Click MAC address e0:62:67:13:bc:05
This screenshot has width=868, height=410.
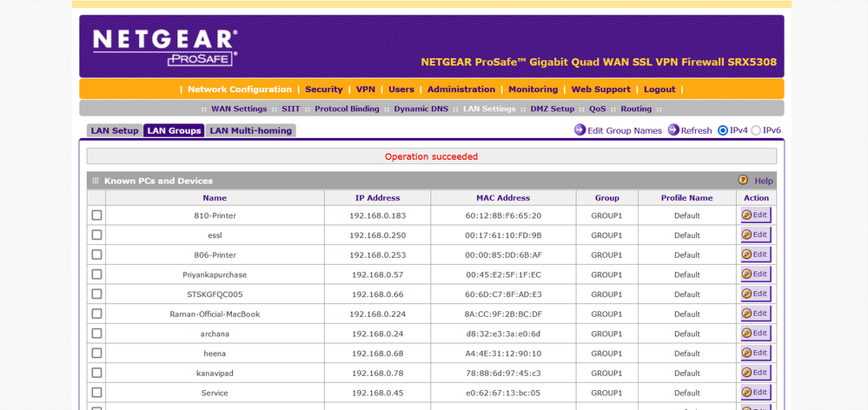[503, 393]
